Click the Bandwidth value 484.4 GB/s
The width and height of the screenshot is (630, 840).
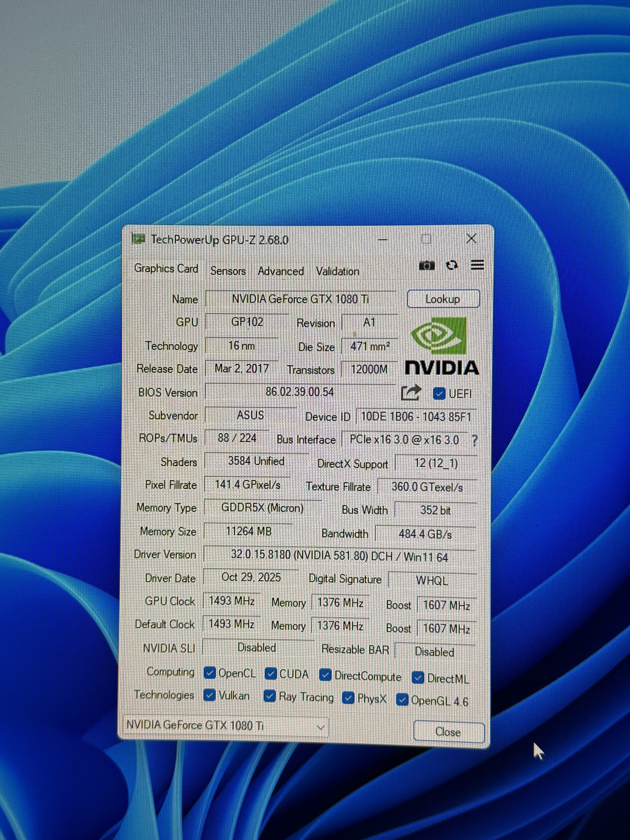tap(426, 534)
